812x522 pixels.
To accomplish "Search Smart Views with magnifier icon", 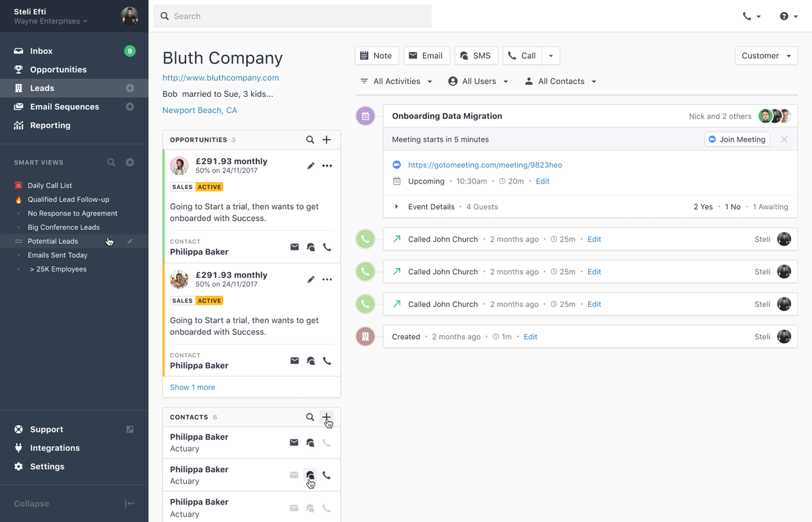I will pos(112,162).
